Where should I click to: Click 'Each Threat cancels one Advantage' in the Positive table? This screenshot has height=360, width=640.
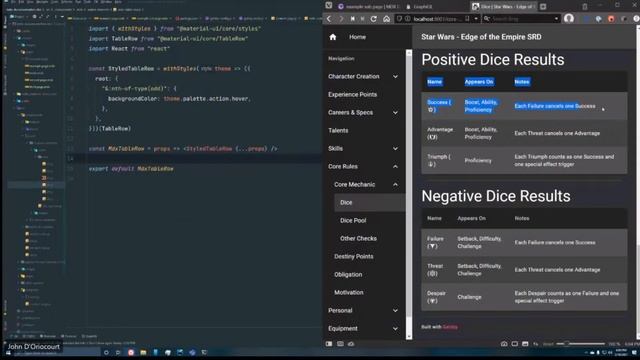[557, 133]
